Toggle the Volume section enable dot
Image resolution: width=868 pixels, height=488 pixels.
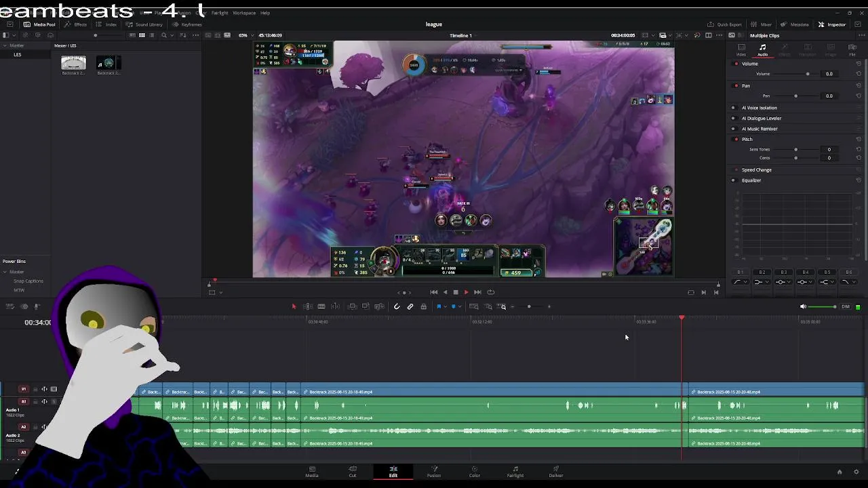pyautogui.click(x=736, y=64)
